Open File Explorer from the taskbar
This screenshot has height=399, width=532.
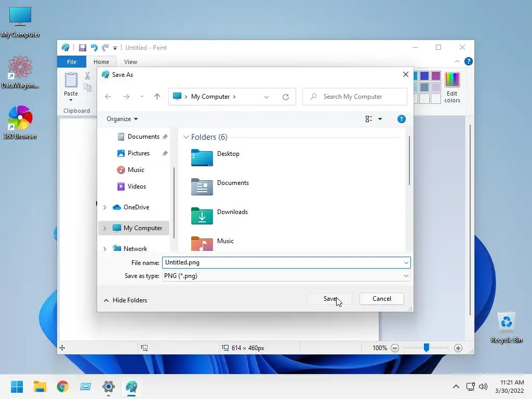(39, 387)
